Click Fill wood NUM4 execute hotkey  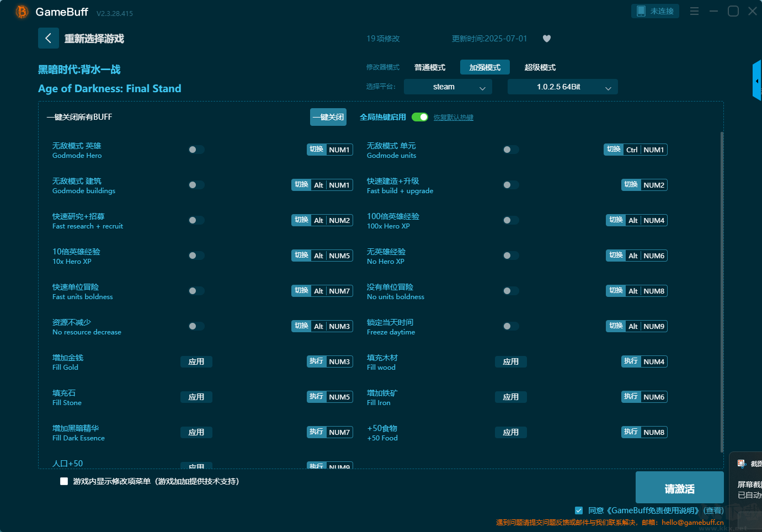point(644,361)
